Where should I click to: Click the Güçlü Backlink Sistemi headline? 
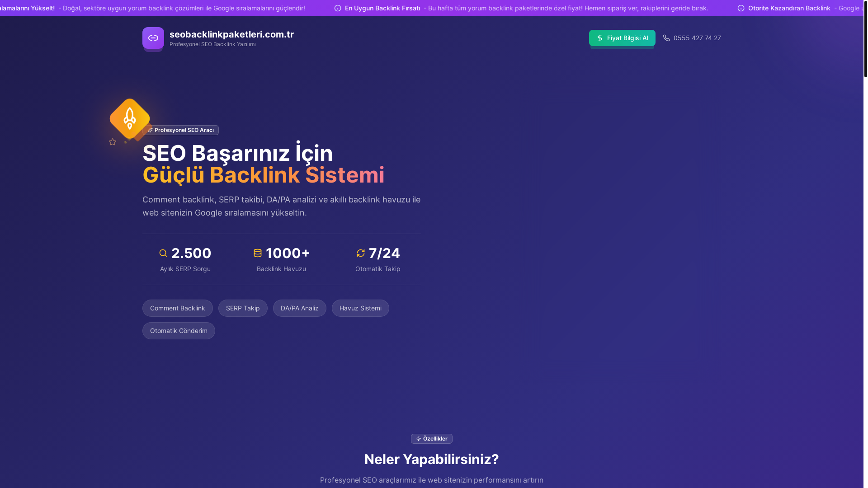pyautogui.click(x=264, y=175)
